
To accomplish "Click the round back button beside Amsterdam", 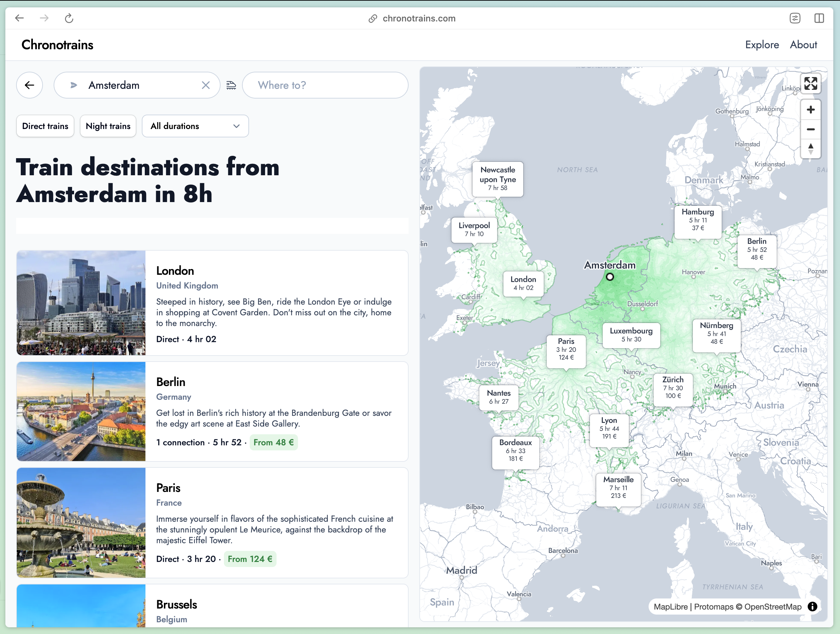I will tap(29, 85).
